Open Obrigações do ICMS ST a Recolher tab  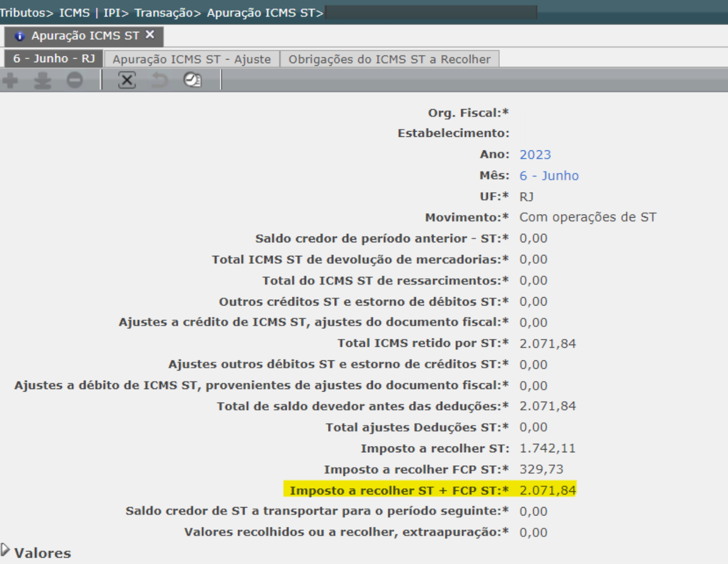[390, 59]
